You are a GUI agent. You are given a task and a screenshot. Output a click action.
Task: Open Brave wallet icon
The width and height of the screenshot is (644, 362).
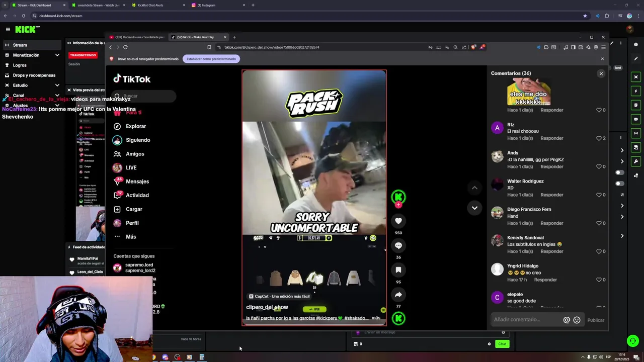tap(581, 47)
